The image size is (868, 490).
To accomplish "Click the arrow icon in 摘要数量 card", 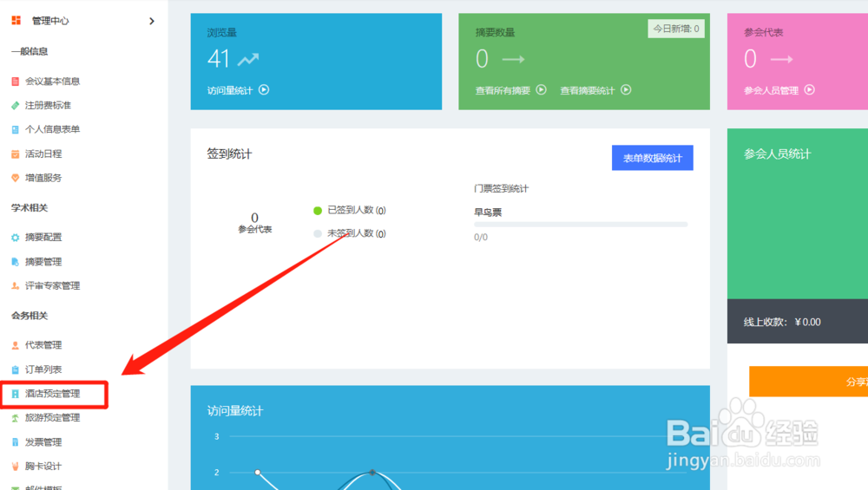I will 513,59.
